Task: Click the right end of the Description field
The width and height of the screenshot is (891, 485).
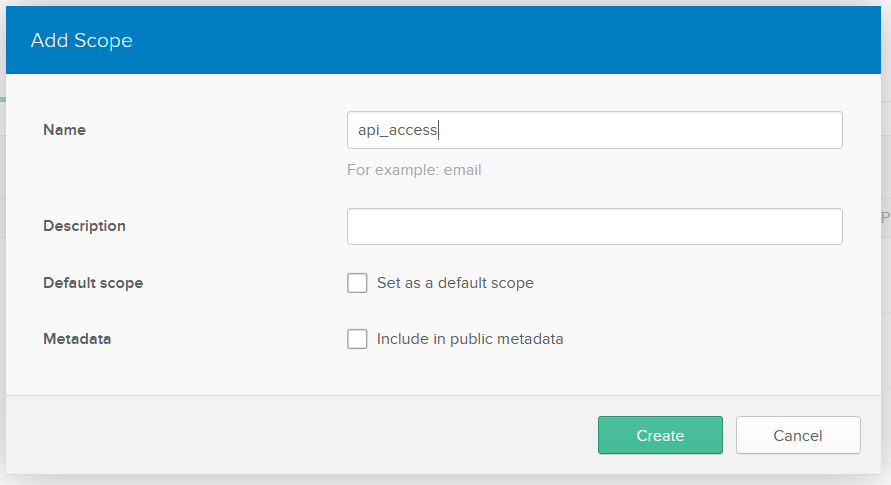Action: pyautogui.click(x=825, y=226)
